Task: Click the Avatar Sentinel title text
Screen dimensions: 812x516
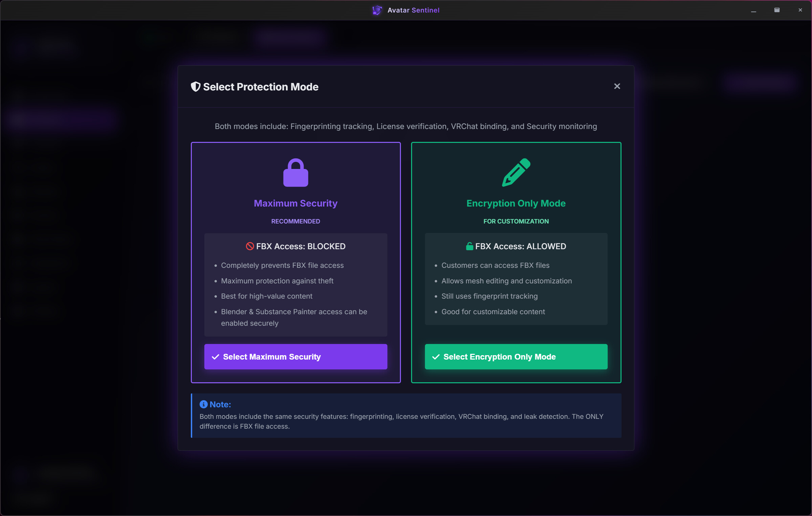Action: coord(413,10)
